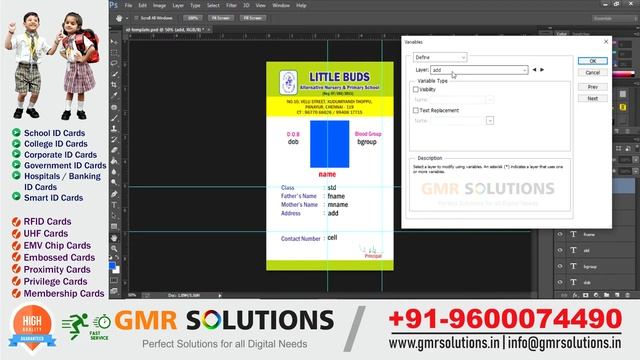Click the add layer mask icon
640x360 pixels.
(x=585, y=295)
